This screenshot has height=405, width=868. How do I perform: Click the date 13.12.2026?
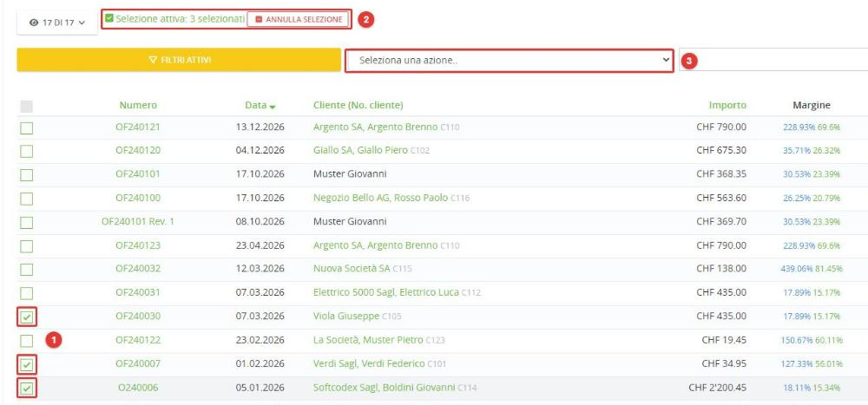[x=260, y=127]
